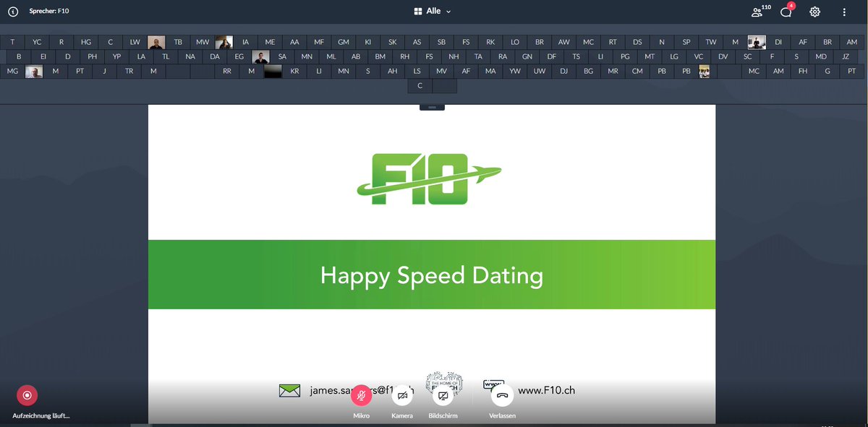
Task: Select participant tile TB
Action: point(178,42)
